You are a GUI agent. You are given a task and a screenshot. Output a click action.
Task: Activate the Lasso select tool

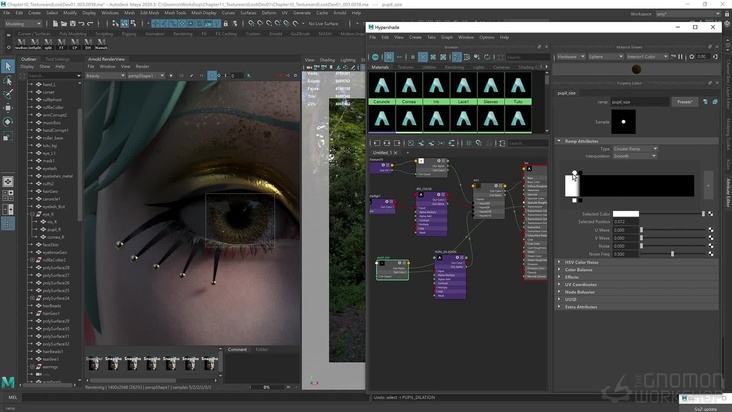click(x=8, y=80)
